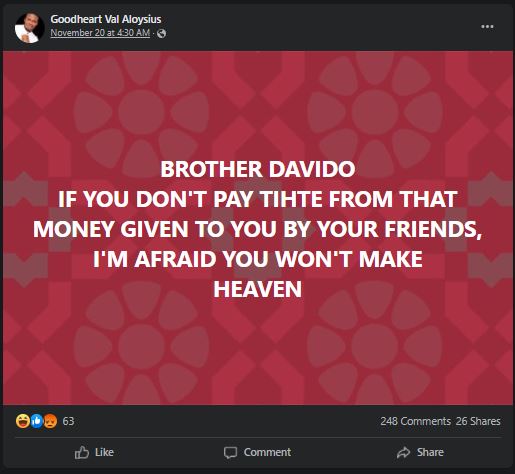Click the speech bubble comment icon
The image size is (515, 474).
coord(230,453)
